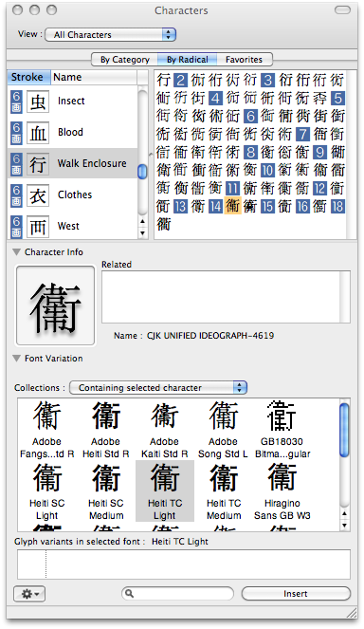Toggle the toolbar pill button in title bar
The width and height of the screenshot is (364, 629).
pos(342,10)
